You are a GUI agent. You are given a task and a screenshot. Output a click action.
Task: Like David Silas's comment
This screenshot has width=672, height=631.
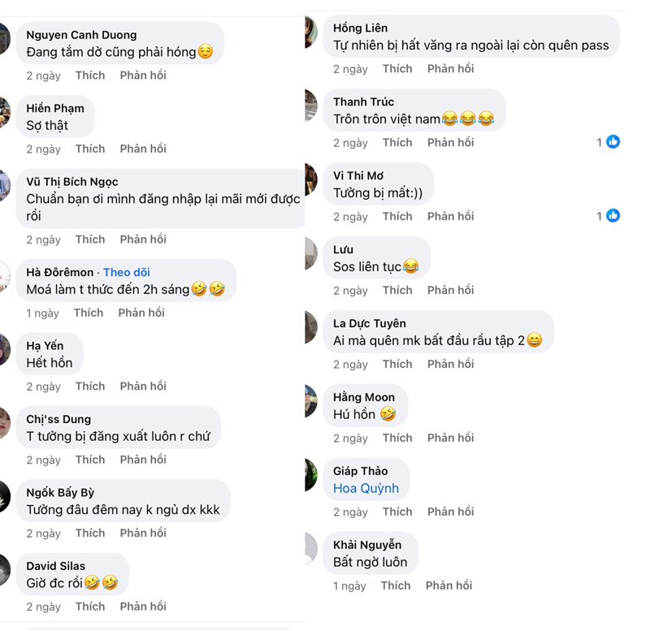pos(90,606)
